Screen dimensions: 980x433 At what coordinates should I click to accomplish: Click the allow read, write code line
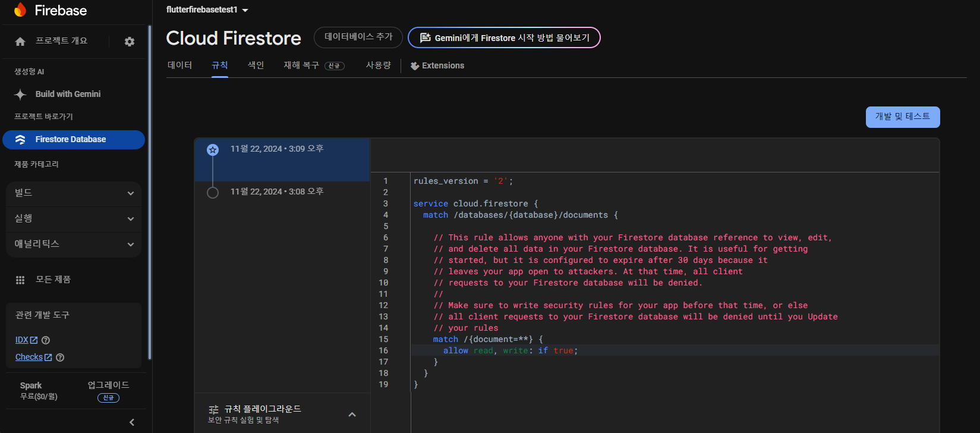(x=511, y=351)
